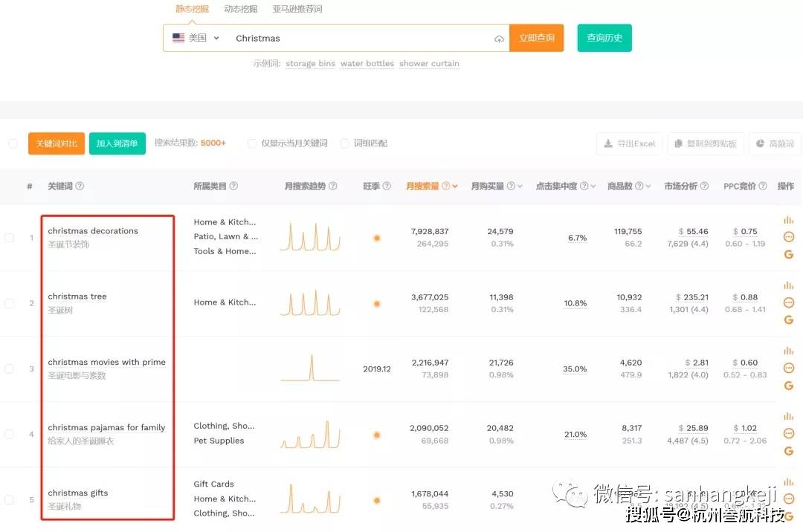Image resolution: width=803 pixels, height=532 pixels.
Task: Click help icon beside 月搜索趋势 header
Action: 333,186
